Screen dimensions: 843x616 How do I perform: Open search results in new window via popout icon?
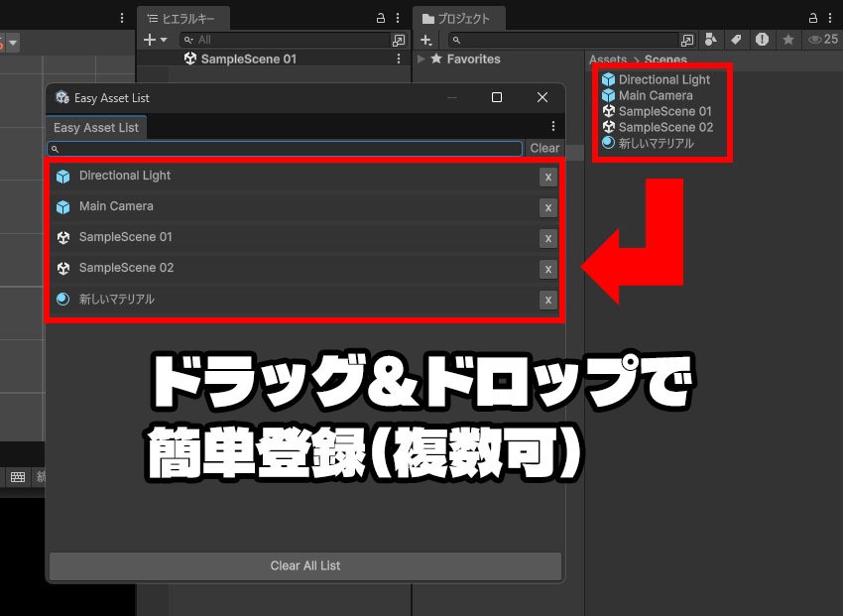689,40
